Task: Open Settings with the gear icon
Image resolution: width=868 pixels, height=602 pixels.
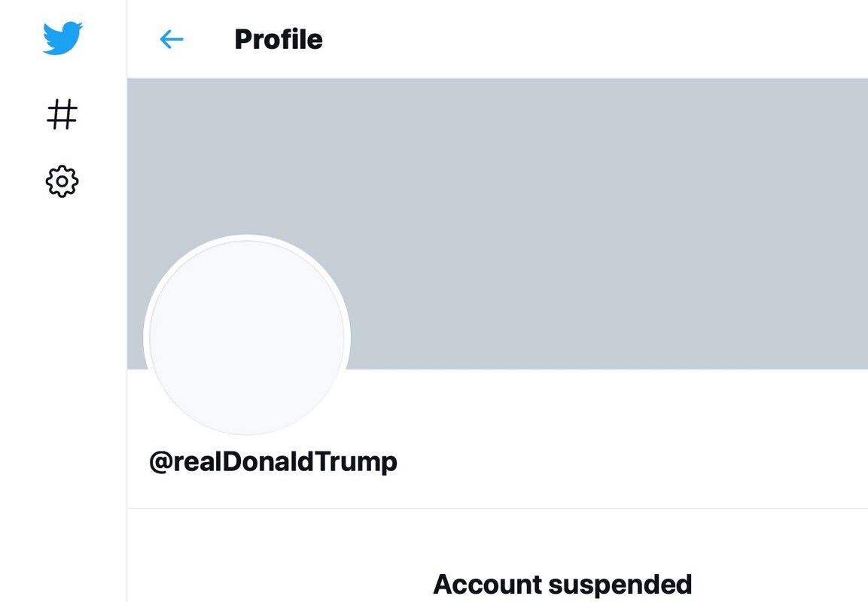Action: (x=62, y=181)
